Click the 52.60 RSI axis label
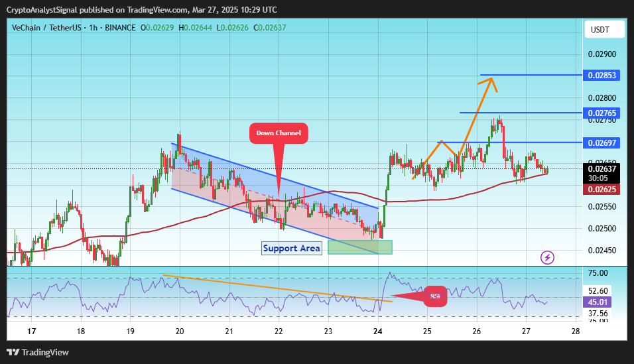 coord(598,291)
